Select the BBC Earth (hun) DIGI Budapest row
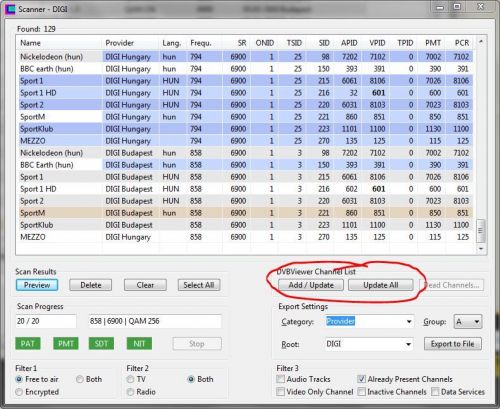Screen dimensions: 500x409 point(245,165)
